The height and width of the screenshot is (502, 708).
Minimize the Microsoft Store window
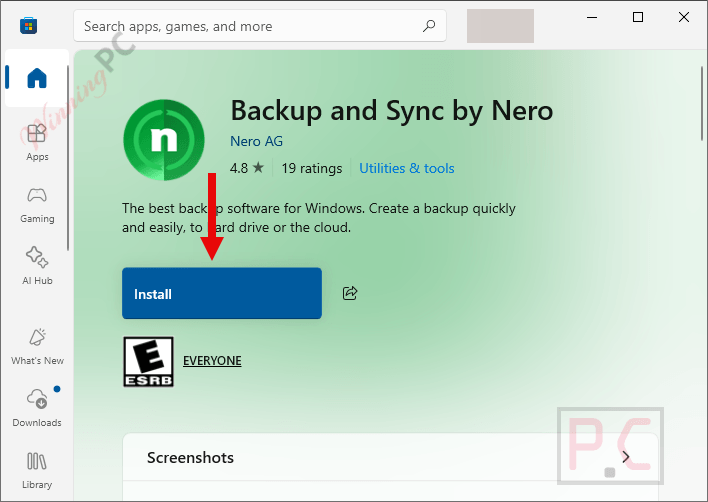(592, 17)
